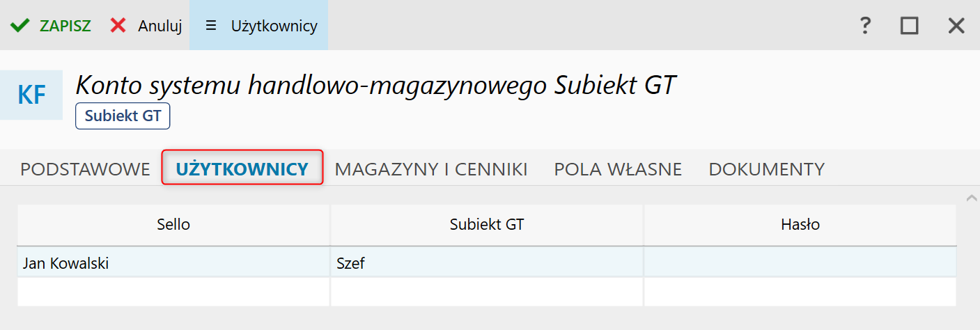
Task: Select the UŻYTKOWNICY tab
Action: click(x=242, y=168)
